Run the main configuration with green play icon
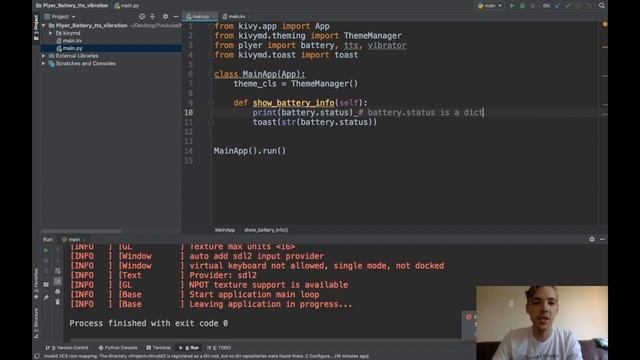640x360 pixels. 512,6
